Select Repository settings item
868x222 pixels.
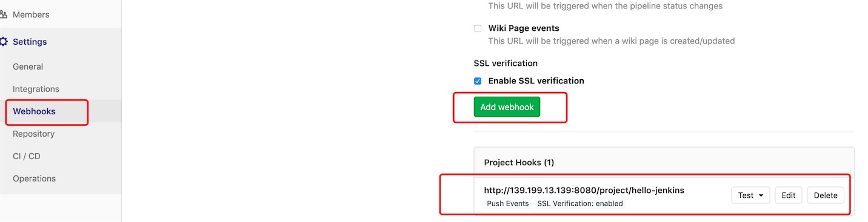point(33,134)
